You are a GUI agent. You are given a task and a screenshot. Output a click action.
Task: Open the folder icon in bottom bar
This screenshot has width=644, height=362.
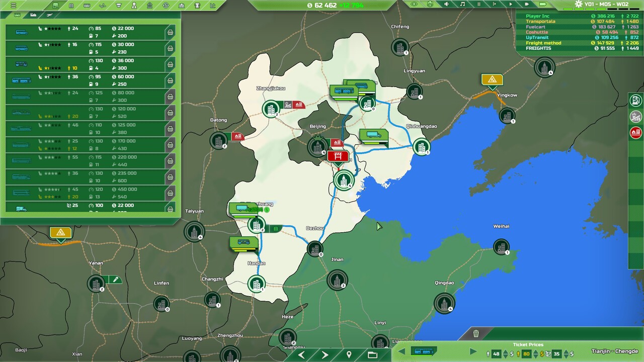click(372, 355)
